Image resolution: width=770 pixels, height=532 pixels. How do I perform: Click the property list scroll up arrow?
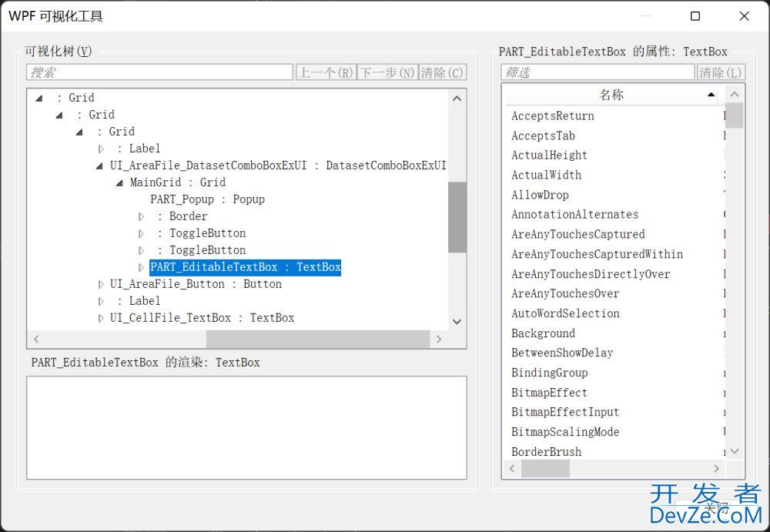pyautogui.click(x=735, y=95)
